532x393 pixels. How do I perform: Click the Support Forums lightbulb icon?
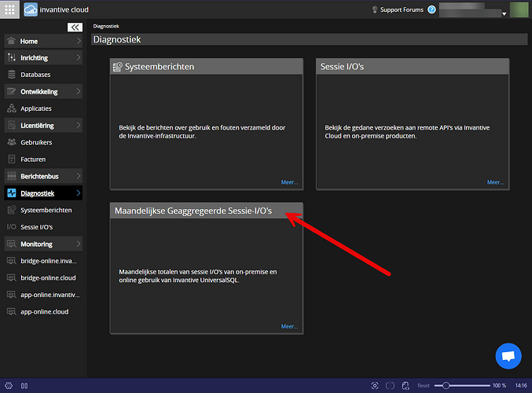375,10
